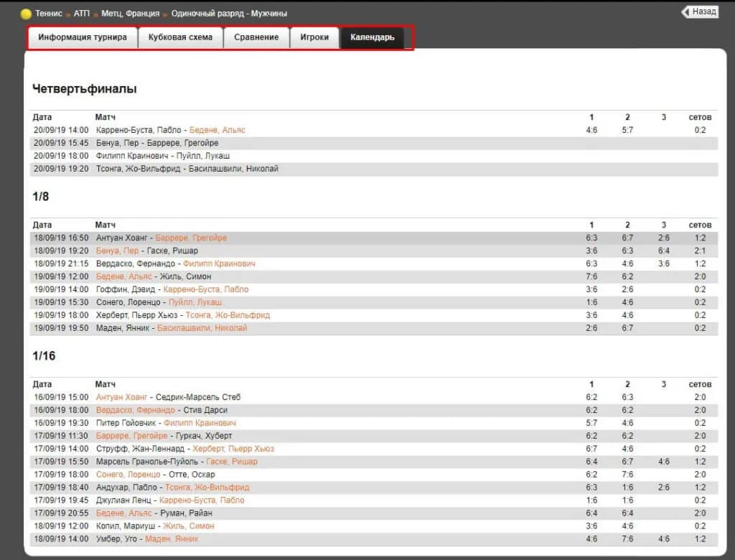
Task: Click match Андухар, Пабло - Тсонга, Жо-Вильфрид
Action: [x=172, y=487]
